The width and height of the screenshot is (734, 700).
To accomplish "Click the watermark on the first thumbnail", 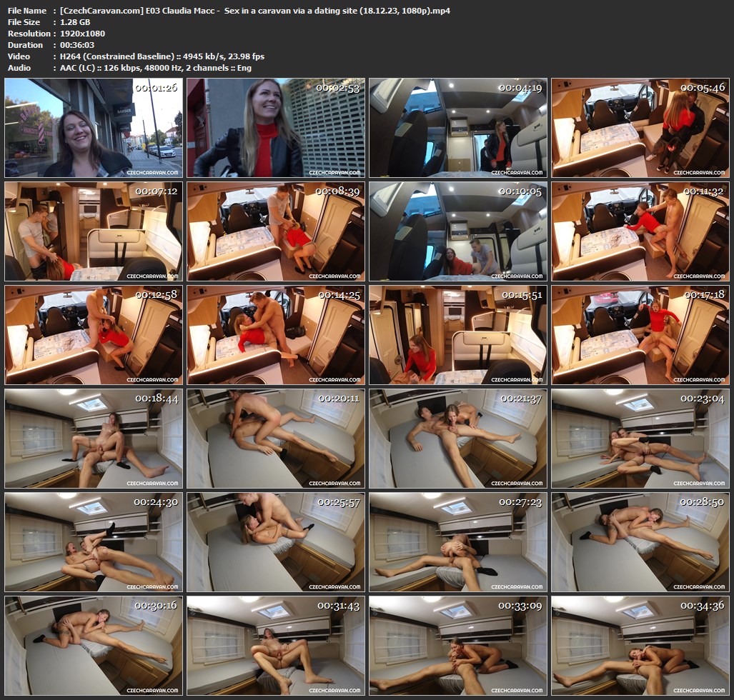I will [x=153, y=173].
